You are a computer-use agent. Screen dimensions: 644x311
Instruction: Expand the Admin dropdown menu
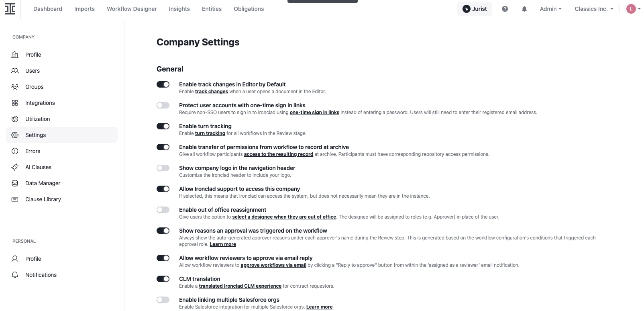pyautogui.click(x=550, y=9)
